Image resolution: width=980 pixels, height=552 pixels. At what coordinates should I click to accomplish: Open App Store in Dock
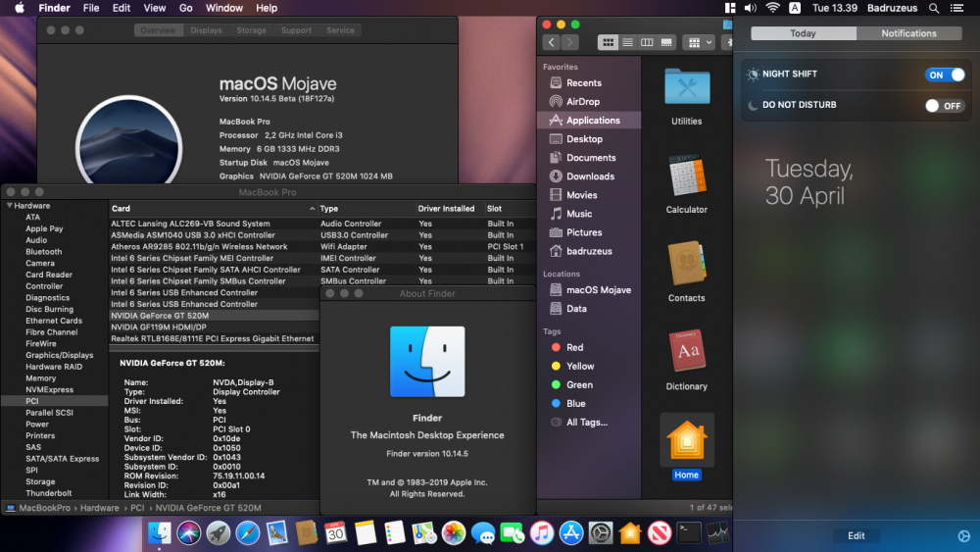coord(570,532)
